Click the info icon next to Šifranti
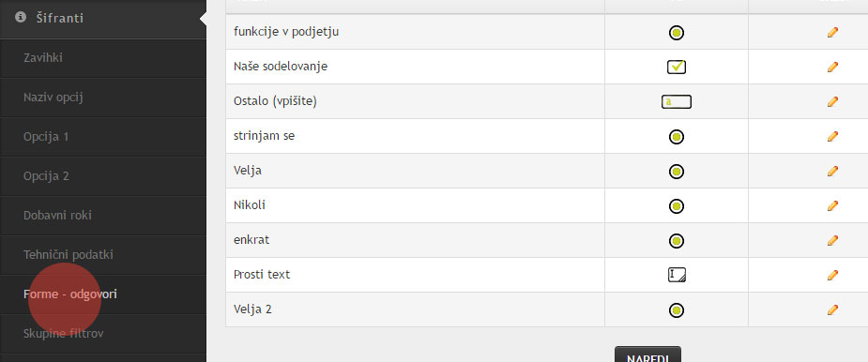The width and height of the screenshot is (868, 362). pos(21,18)
